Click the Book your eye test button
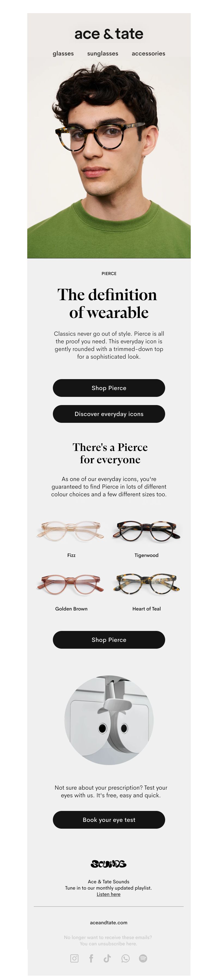The image size is (218, 980). pos(109,819)
